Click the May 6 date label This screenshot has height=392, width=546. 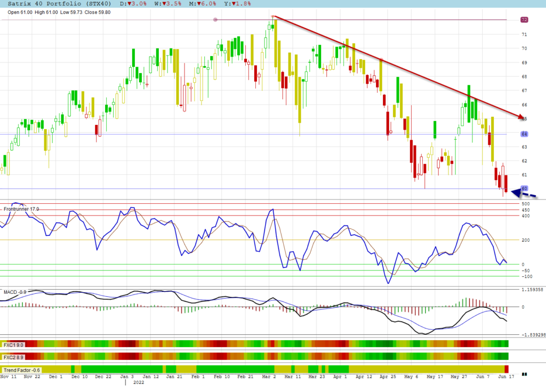coord(411,377)
